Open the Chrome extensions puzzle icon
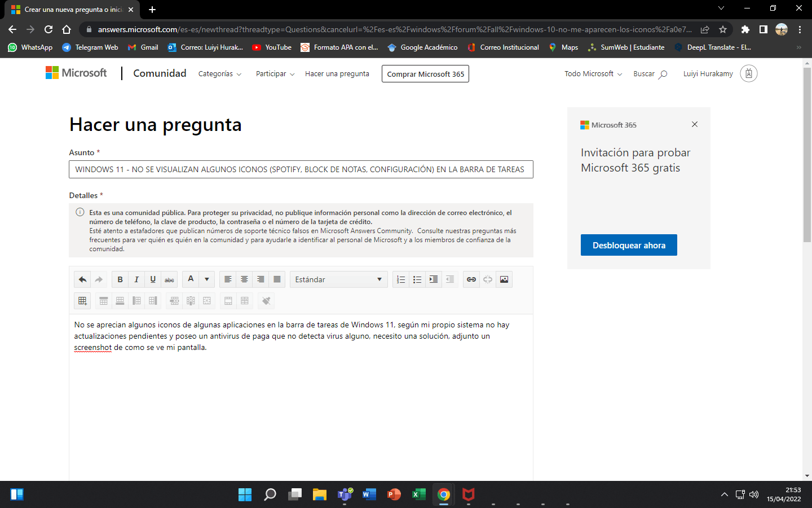The image size is (812, 508). [x=745, y=29]
